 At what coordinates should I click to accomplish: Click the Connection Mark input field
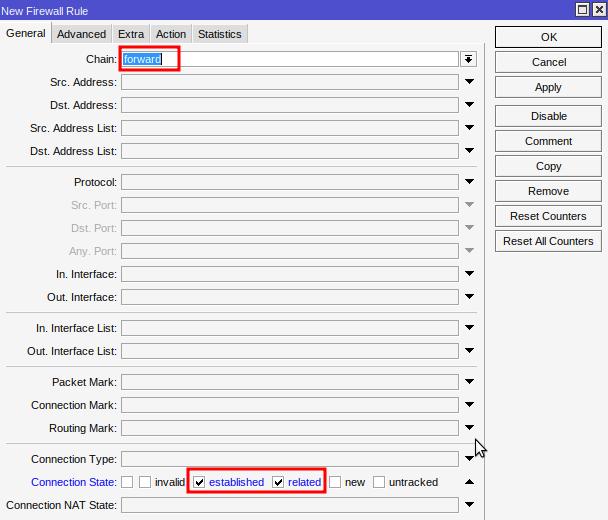point(290,405)
